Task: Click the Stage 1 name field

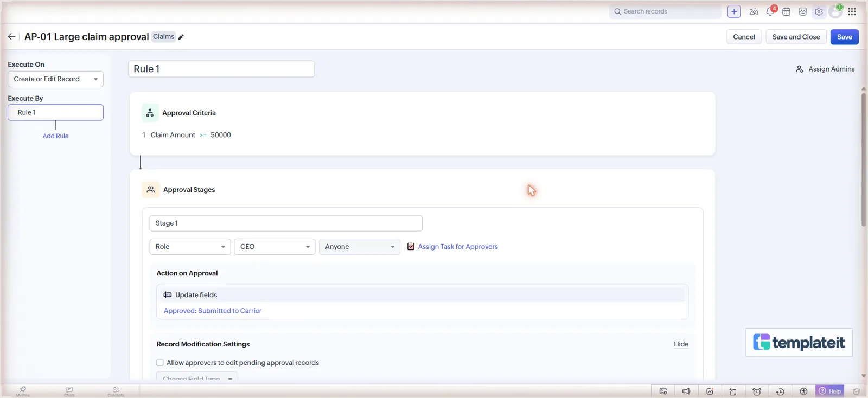Action: pos(286,223)
